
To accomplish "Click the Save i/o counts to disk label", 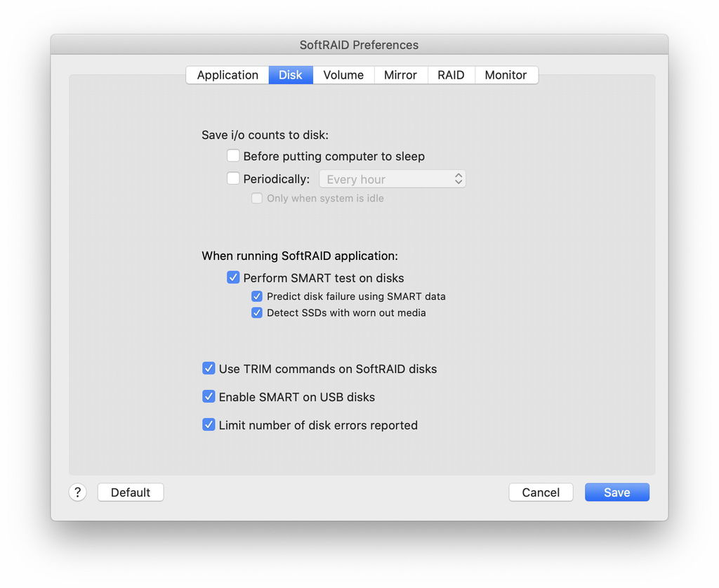I will click(x=265, y=135).
